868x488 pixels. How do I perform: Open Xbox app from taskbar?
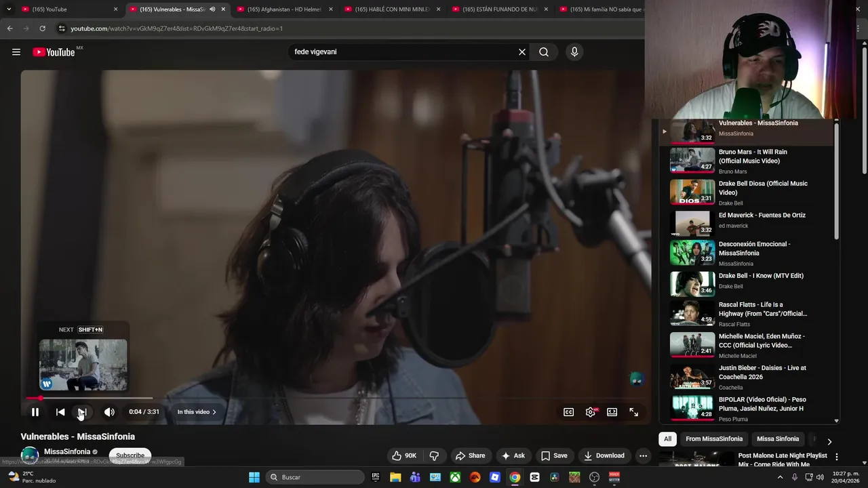[x=455, y=477]
